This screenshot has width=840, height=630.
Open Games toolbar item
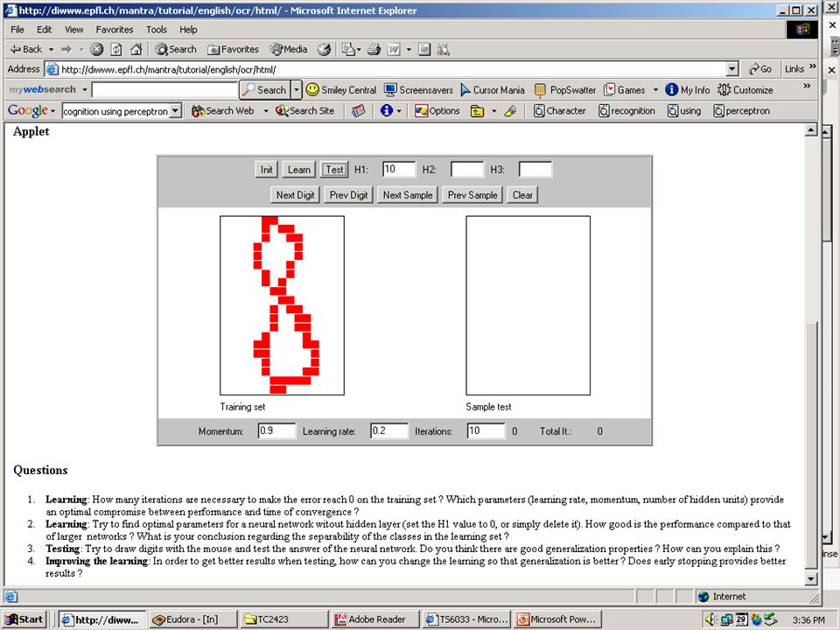point(625,90)
